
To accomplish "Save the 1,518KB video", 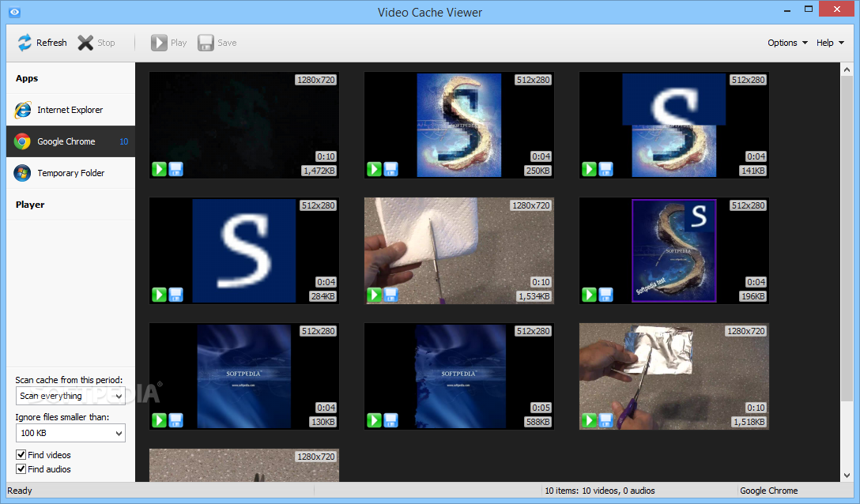I will click(x=605, y=420).
